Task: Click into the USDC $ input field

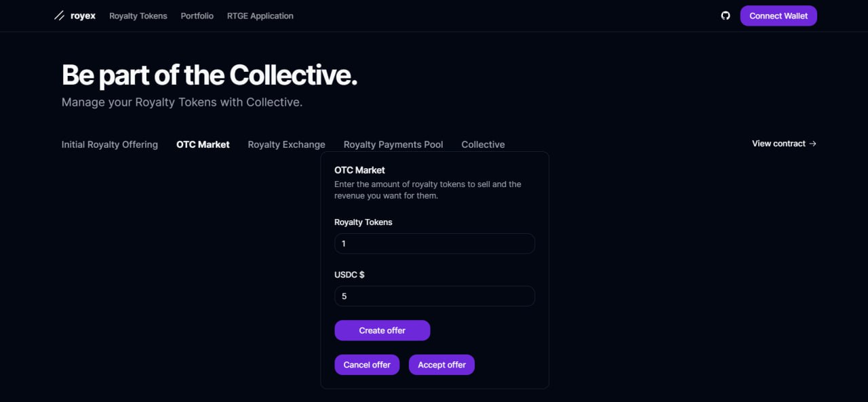Action: (x=435, y=296)
